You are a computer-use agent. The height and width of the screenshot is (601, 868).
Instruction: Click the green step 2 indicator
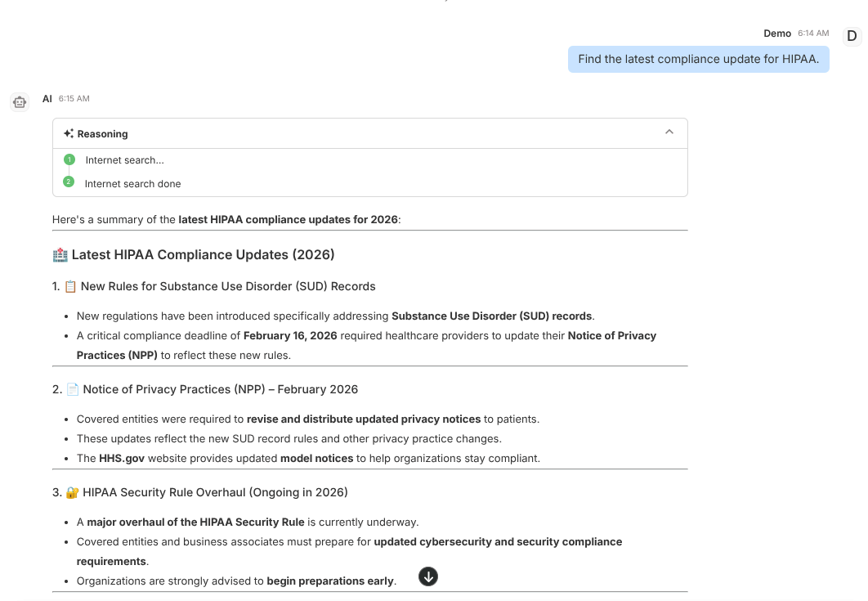pyautogui.click(x=69, y=182)
